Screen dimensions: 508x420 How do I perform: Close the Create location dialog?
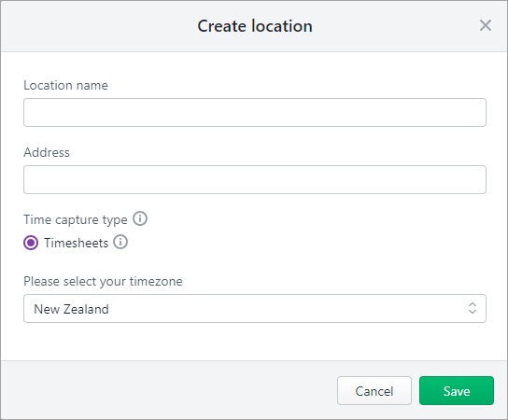pyautogui.click(x=485, y=25)
